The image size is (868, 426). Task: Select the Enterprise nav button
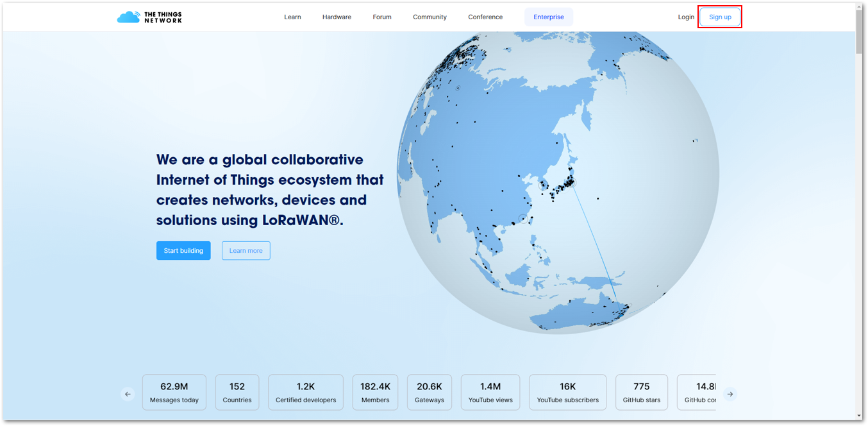(x=549, y=17)
